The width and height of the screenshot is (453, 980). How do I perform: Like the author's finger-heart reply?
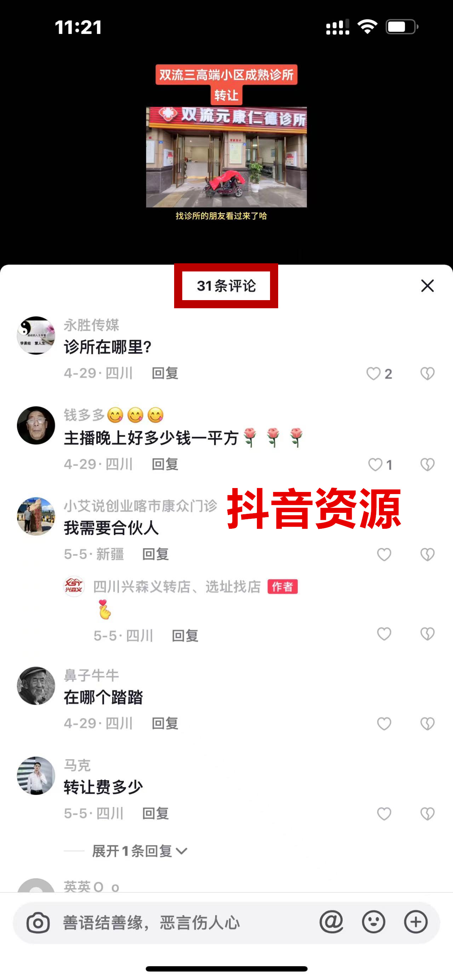[384, 634]
